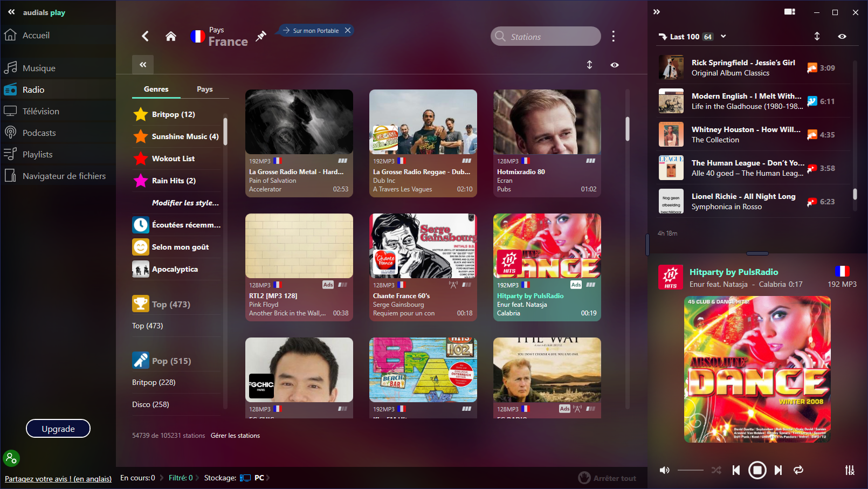Select Apocalyptica artist entry
Viewport: 868px width, 489px height.
click(176, 269)
